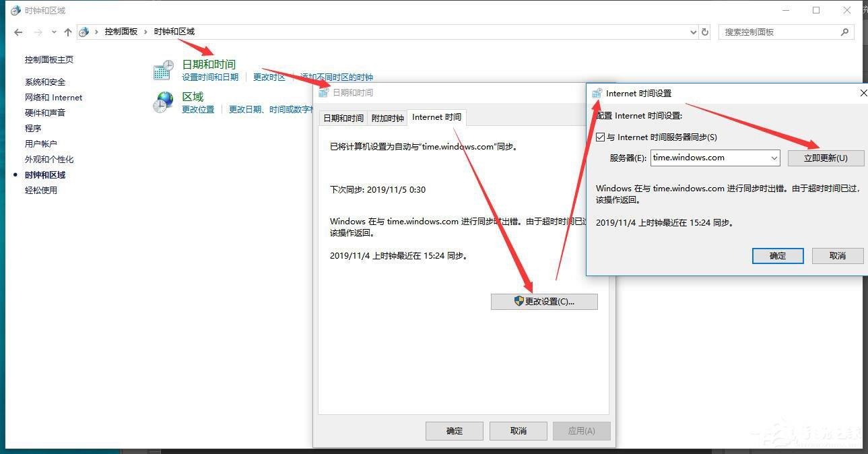Open the 更改时区 link

[269, 77]
